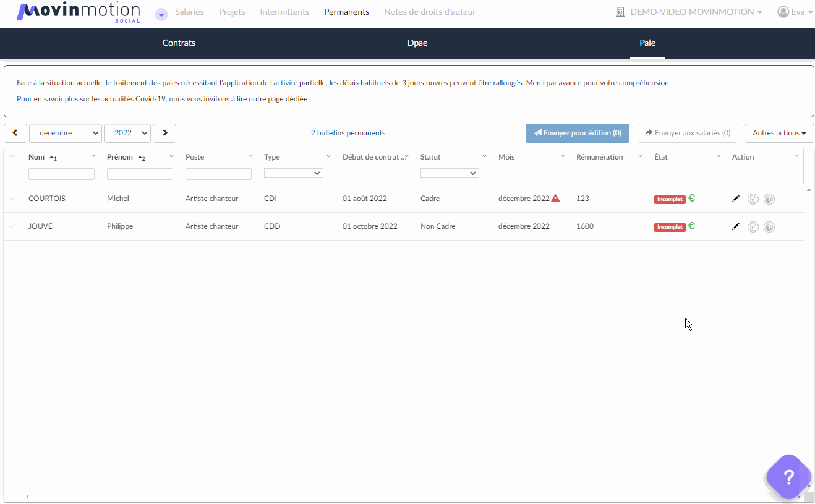Click the 'Philippe' first name cell
815x504 pixels.
120,226
